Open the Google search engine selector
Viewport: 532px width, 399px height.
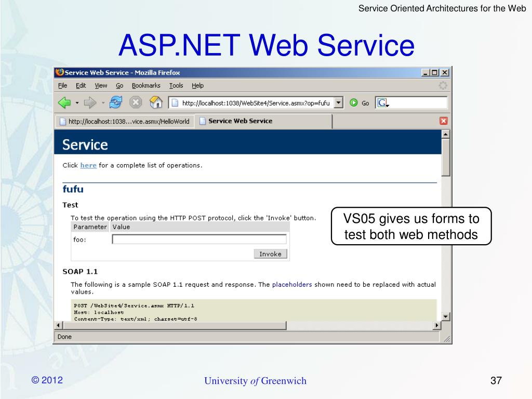point(383,103)
